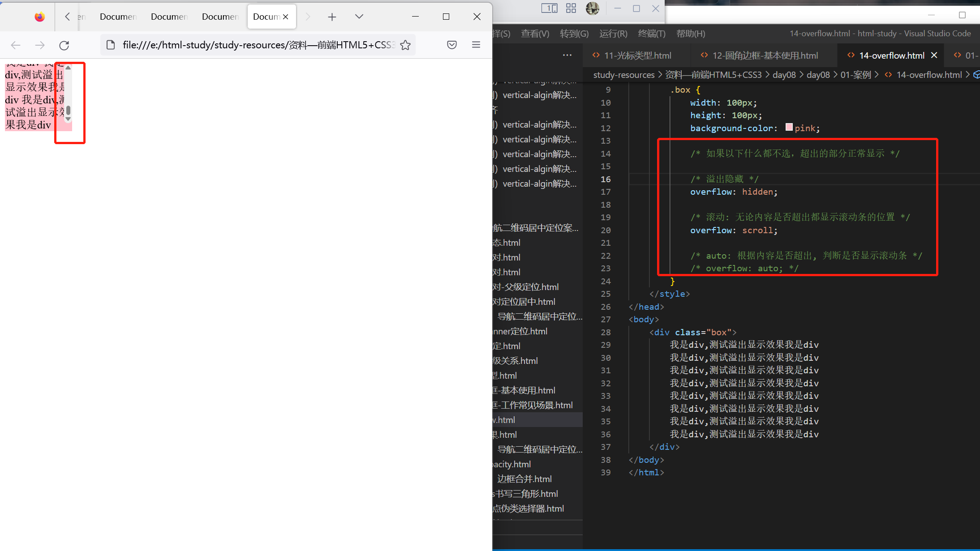This screenshot has width=980, height=551.
Task: Expand the day08 breadcrumb folder
Action: 784,75
